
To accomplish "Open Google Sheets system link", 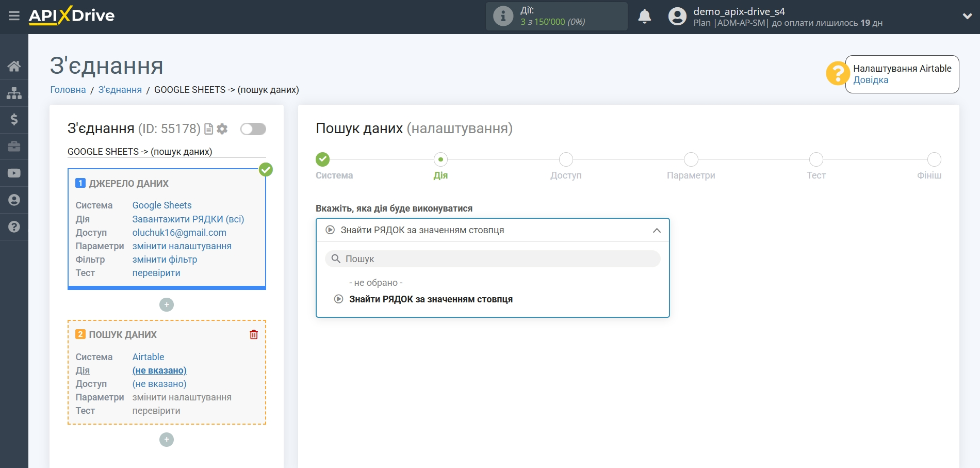I will 162,205.
